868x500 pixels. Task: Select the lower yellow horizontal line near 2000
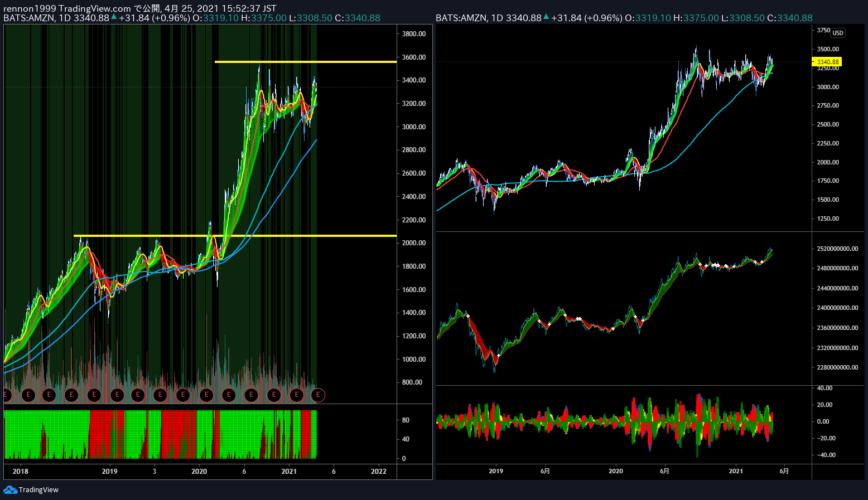[x=235, y=236]
